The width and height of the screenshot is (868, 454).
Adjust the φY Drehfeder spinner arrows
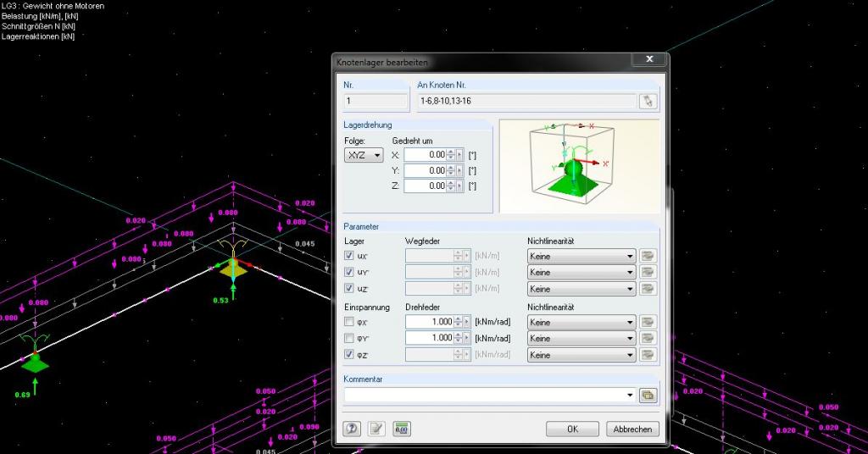(458, 337)
